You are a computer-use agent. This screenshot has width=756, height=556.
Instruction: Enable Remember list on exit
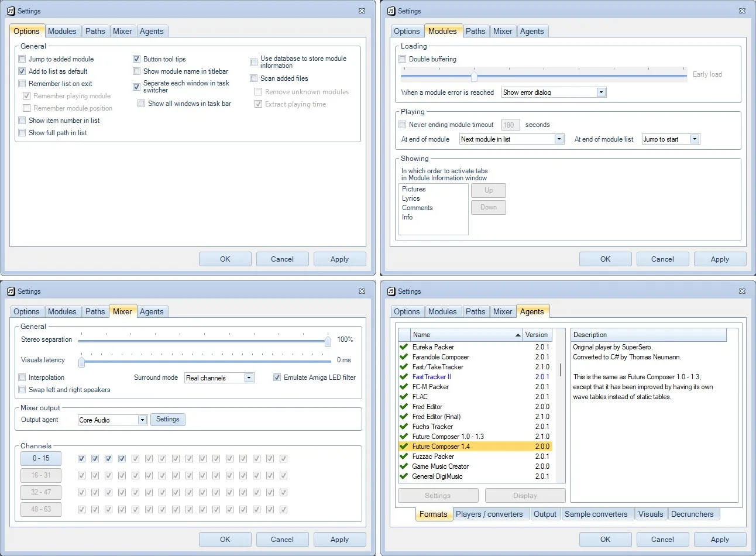[x=22, y=84]
